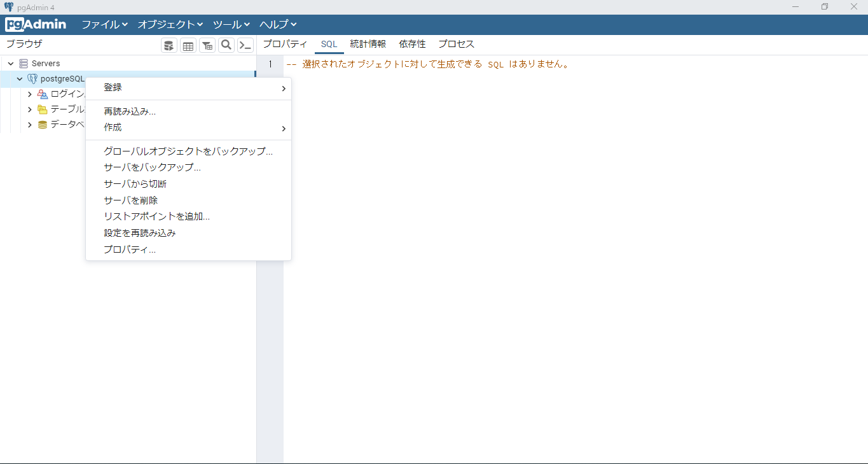Click the Search Objects magnifier icon
Image resolution: width=868 pixels, height=464 pixels.
[x=226, y=45]
